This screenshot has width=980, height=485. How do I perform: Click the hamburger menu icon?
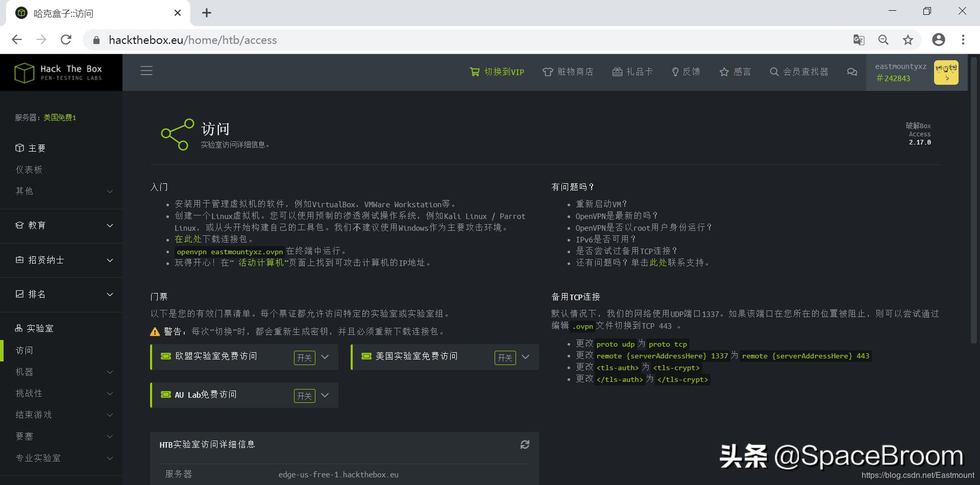(x=146, y=70)
